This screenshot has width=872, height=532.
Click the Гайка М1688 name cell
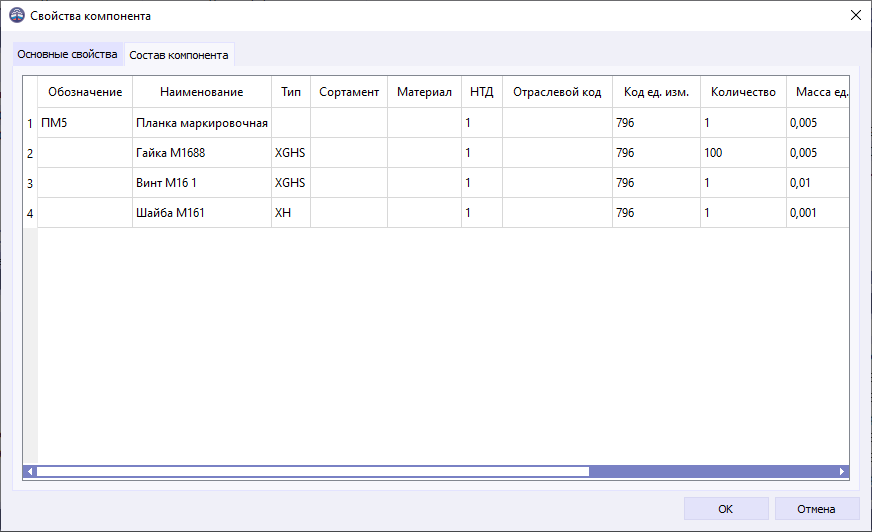(x=202, y=153)
